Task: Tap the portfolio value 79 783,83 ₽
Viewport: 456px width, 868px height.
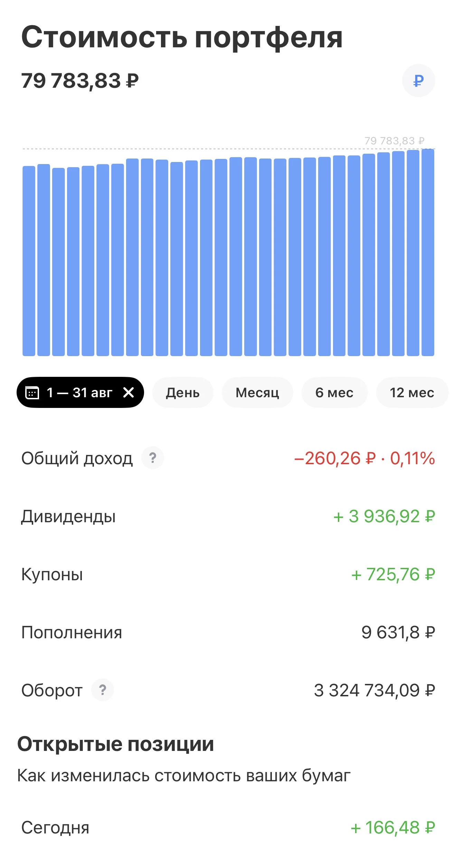Action: pos(80,81)
